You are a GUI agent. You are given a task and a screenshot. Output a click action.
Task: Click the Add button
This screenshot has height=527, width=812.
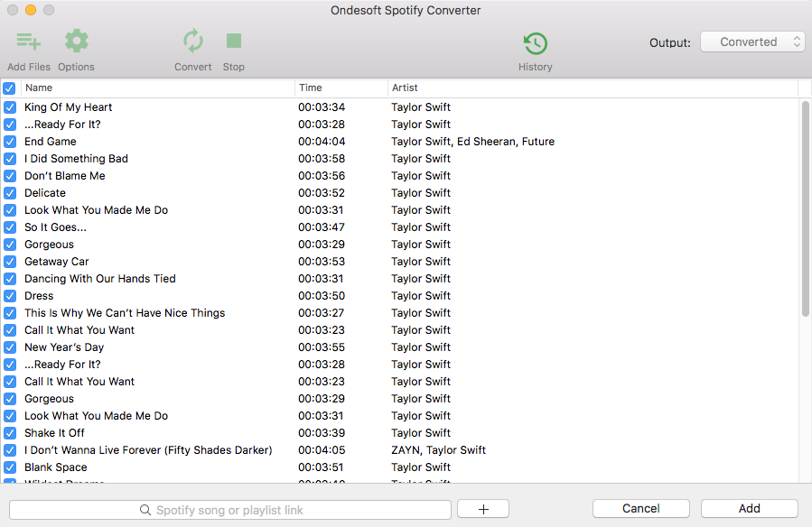pos(750,508)
